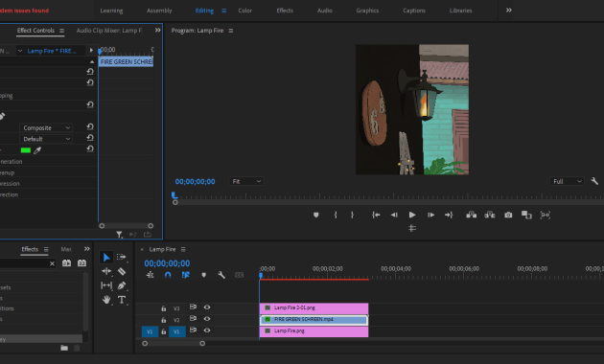Switch to the Audio workspace
Screen dimensions: 604x364
click(x=325, y=11)
